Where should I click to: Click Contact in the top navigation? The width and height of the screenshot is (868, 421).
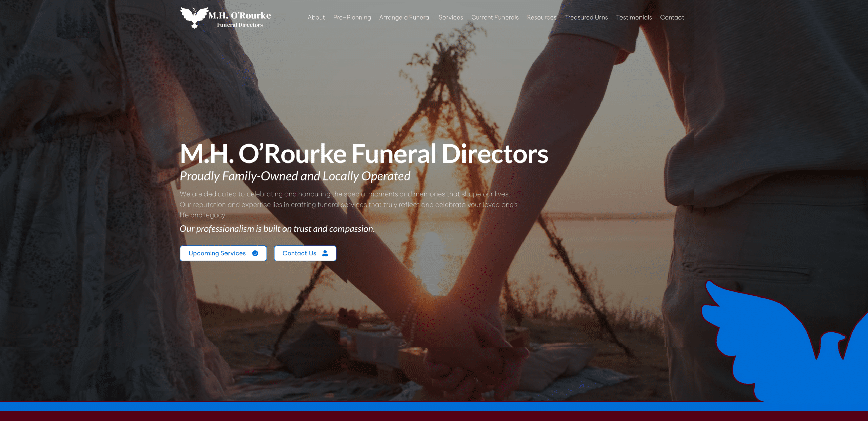pyautogui.click(x=672, y=18)
